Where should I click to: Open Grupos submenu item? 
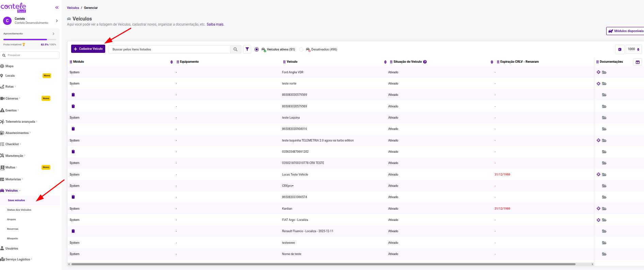[x=12, y=220]
